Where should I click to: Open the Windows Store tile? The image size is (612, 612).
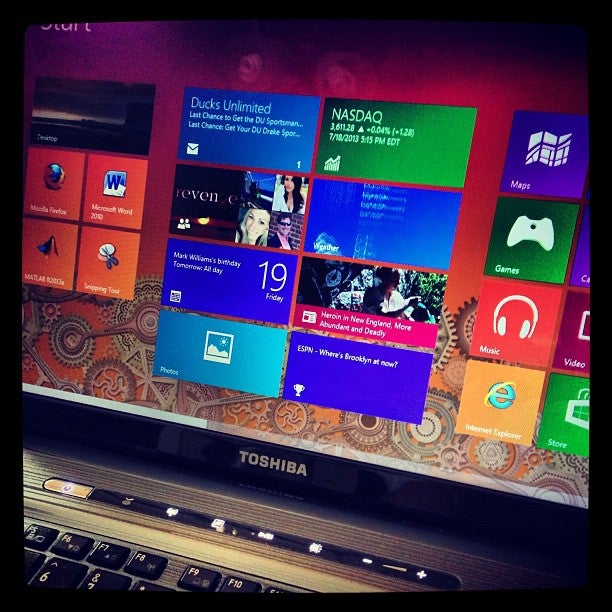tap(566, 413)
